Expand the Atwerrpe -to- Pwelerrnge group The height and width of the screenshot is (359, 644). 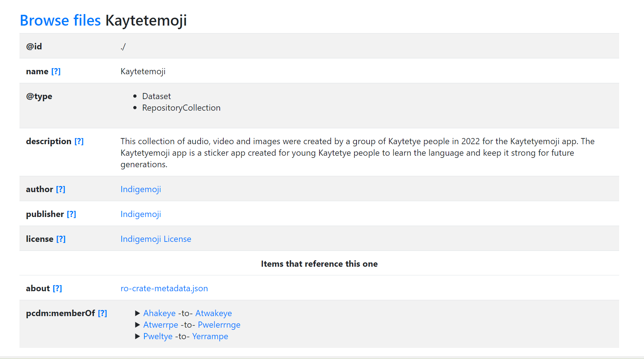(137, 325)
